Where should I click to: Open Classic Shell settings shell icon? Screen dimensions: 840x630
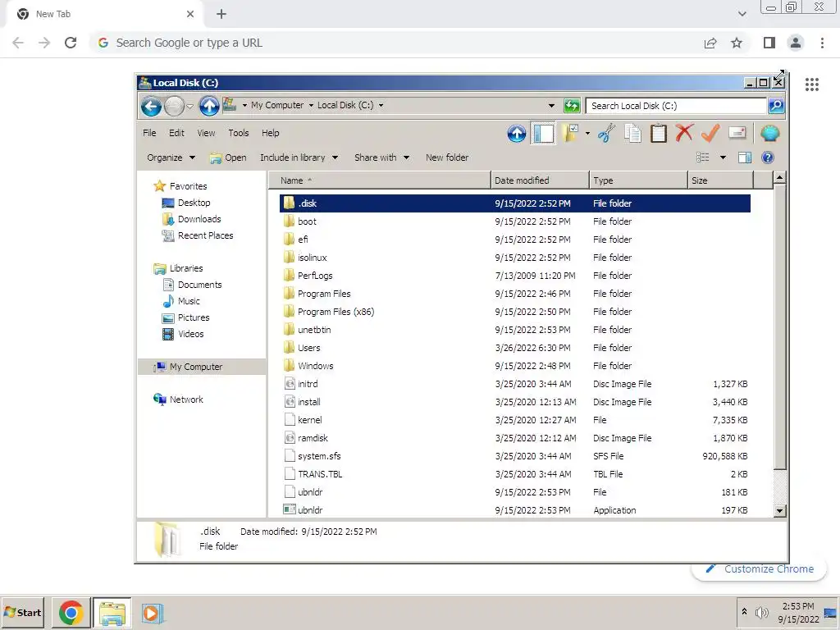[x=769, y=133]
